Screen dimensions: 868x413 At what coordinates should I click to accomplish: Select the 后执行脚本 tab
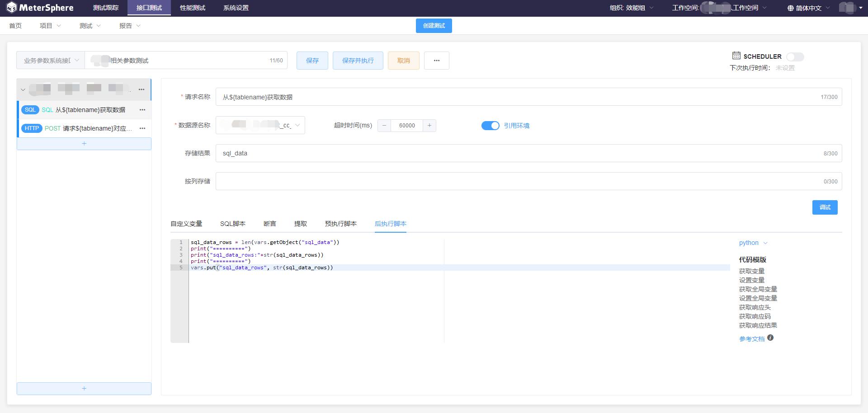pyautogui.click(x=391, y=224)
